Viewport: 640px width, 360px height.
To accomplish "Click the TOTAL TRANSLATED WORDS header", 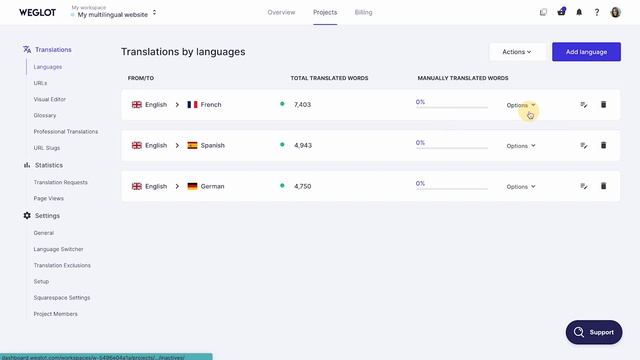I will point(329,78).
